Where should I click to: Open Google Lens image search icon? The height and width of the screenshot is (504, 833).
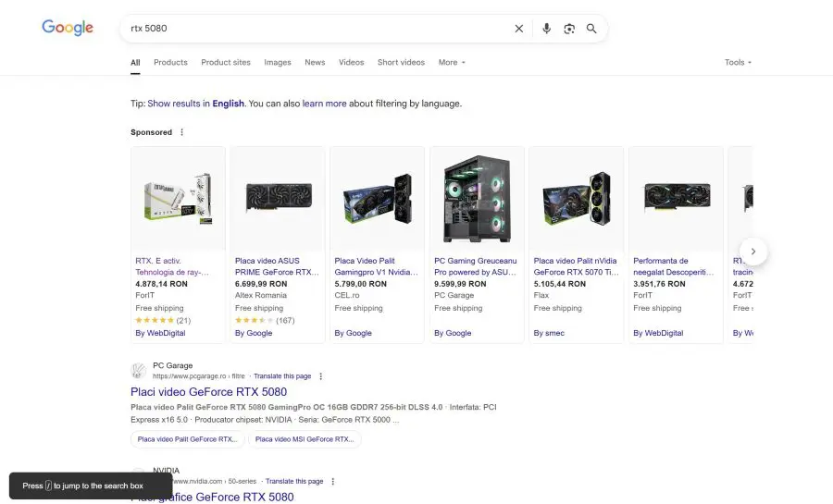pos(569,29)
